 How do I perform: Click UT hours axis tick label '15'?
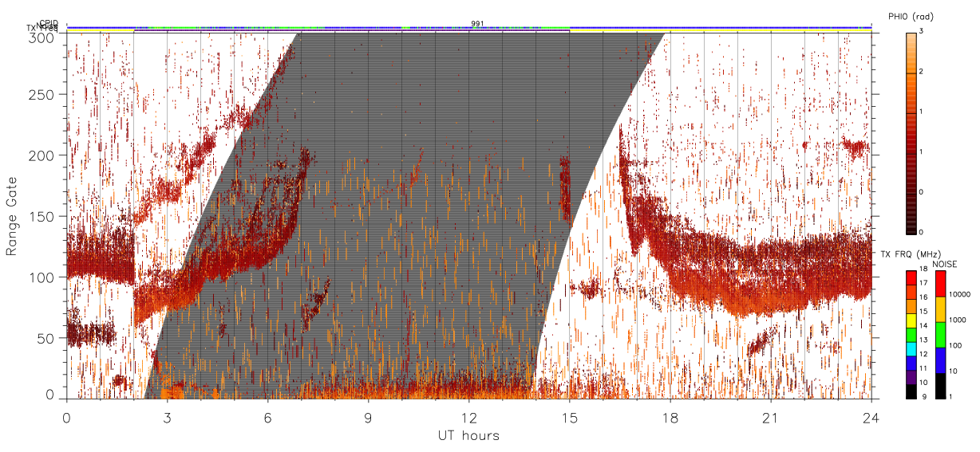[x=570, y=417]
